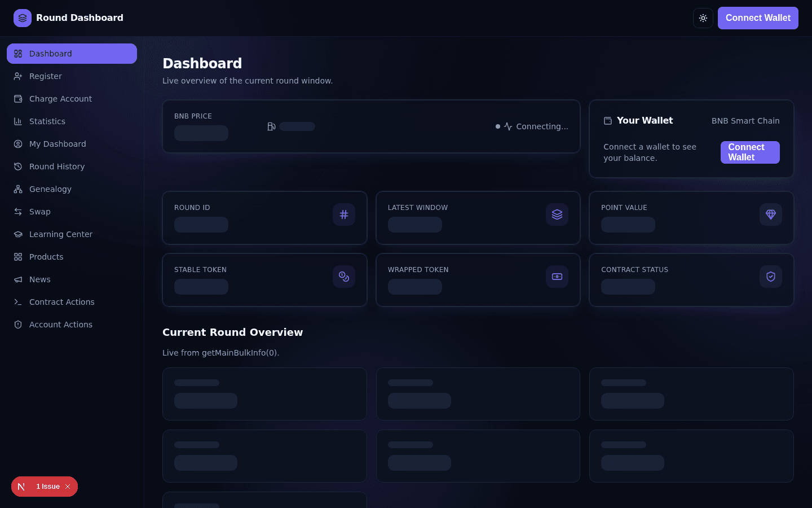This screenshot has width=812, height=508.
Task: Click the coins icon in Stable Token card
Action: [x=344, y=277]
